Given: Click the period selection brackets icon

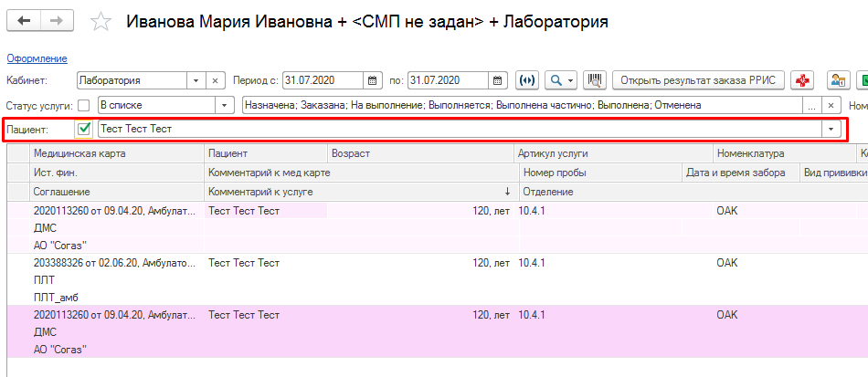Looking at the screenshot, I should pos(527,80).
